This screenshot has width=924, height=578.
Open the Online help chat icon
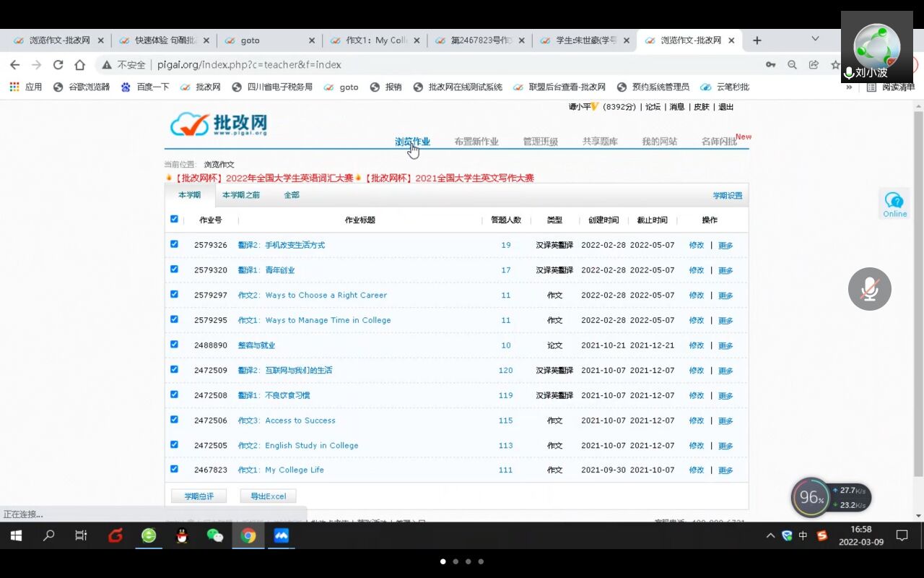[x=894, y=204]
